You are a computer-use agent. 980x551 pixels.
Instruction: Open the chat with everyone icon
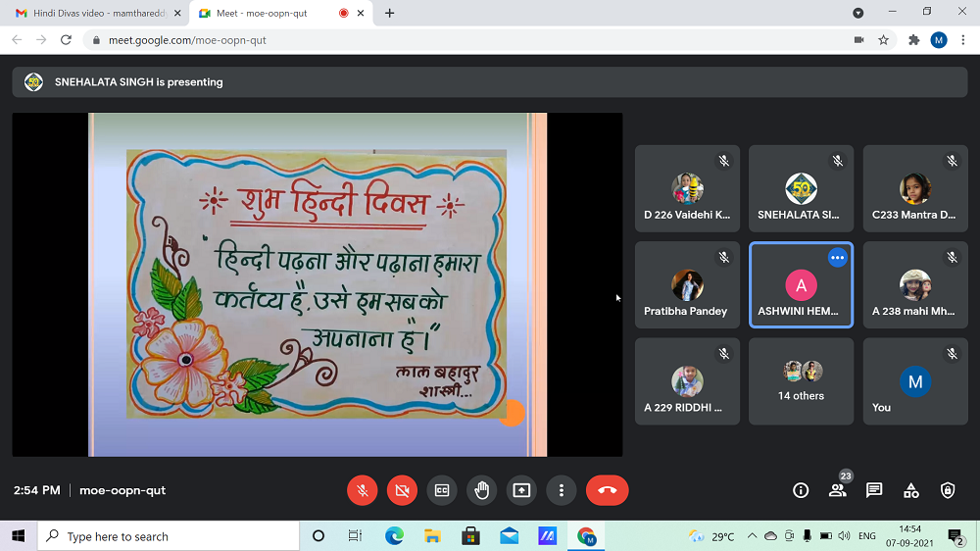(874, 490)
